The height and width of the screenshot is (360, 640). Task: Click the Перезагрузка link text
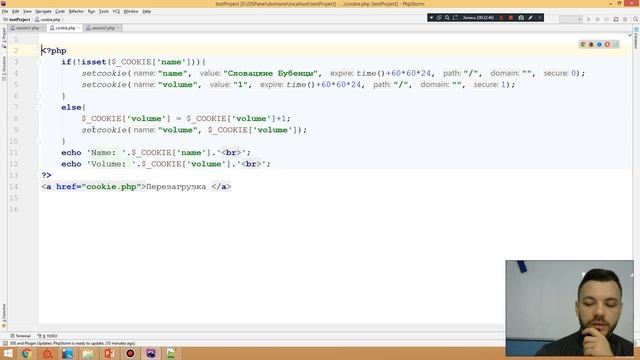[176, 187]
